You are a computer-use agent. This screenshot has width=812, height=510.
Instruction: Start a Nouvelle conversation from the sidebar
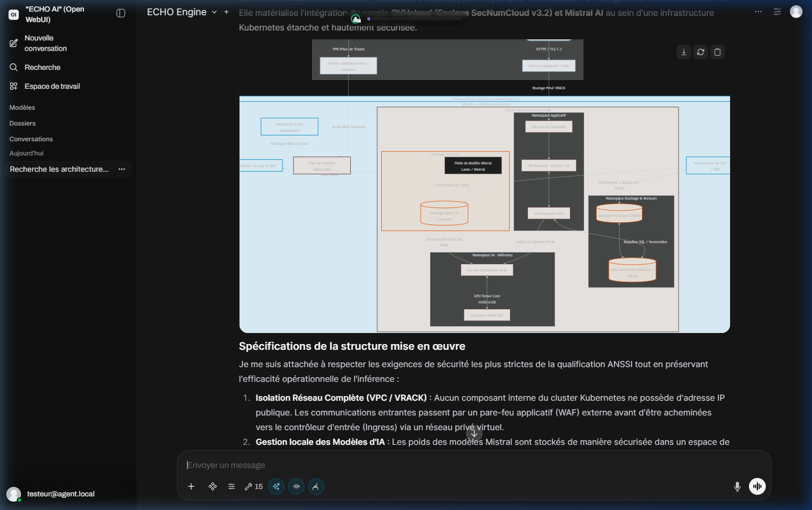[x=68, y=43]
